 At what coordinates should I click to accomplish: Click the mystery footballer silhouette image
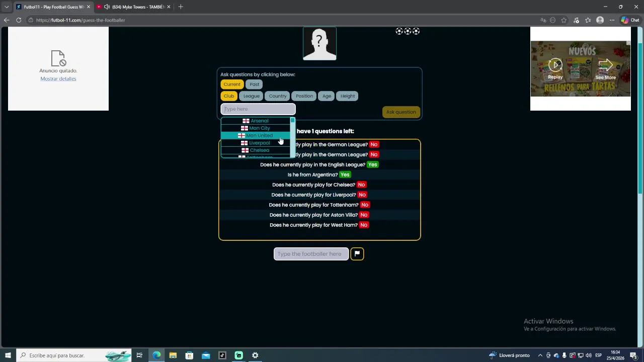click(319, 44)
